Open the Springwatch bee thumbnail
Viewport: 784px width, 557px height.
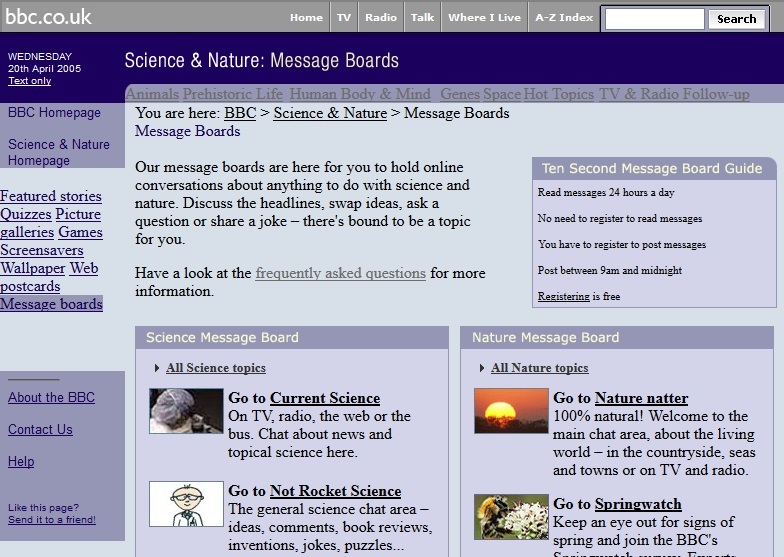511,517
